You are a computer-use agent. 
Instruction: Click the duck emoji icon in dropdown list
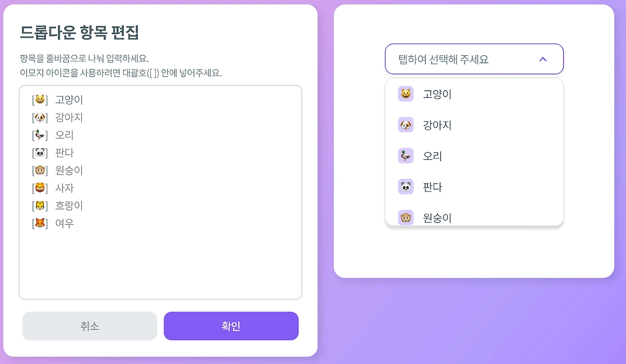[x=405, y=156]
